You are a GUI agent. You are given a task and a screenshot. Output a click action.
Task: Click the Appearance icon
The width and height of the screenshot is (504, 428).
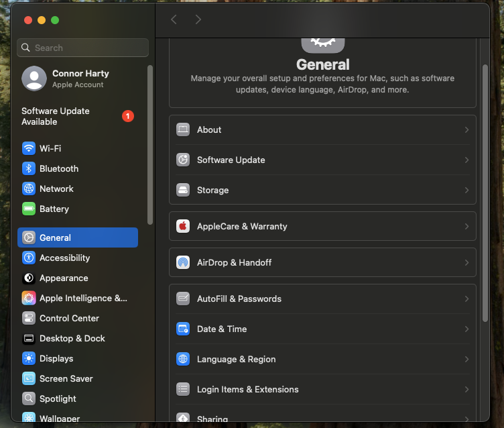click(29, 278)
